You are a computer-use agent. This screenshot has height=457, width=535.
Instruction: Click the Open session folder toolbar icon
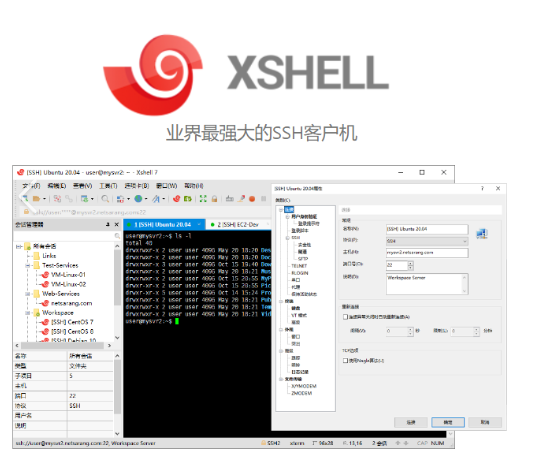37,198
